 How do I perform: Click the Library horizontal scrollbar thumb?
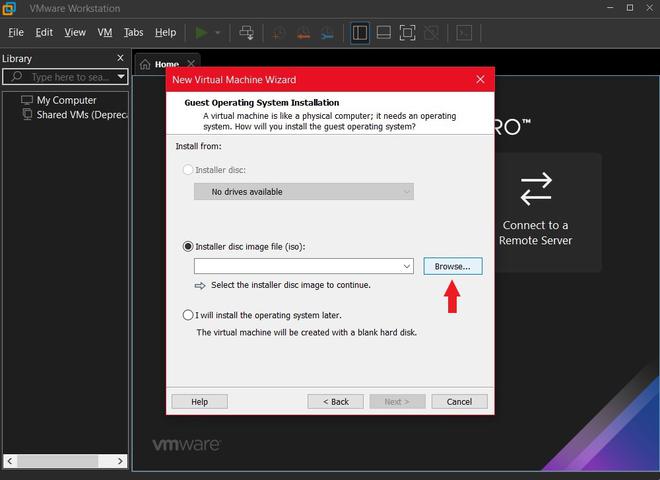point(58,461)
